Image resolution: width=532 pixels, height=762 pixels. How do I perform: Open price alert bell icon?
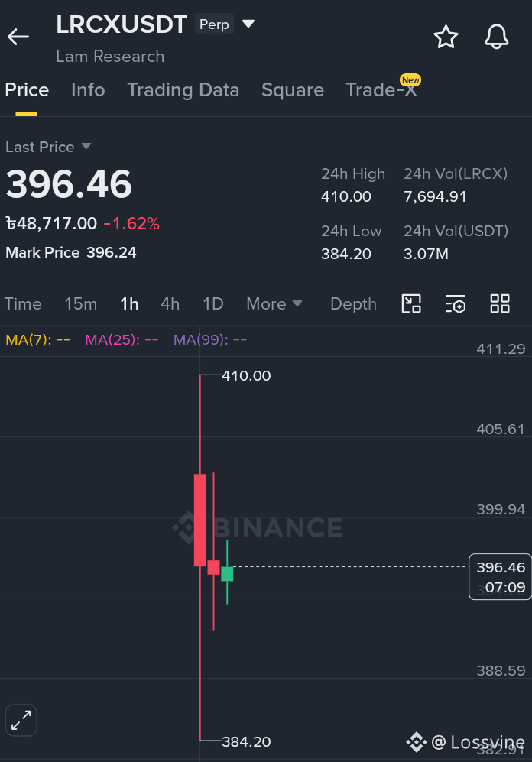(x=497, y=37)
